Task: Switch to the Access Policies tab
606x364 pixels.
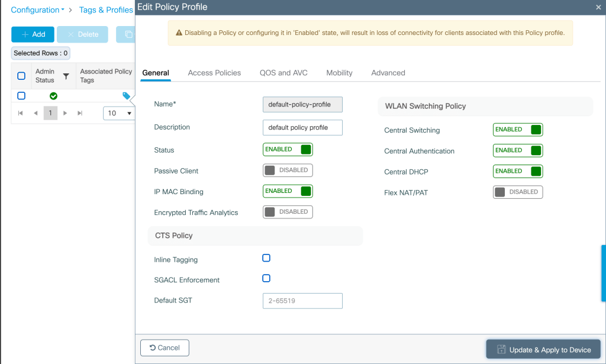Action: pos(214,73)
